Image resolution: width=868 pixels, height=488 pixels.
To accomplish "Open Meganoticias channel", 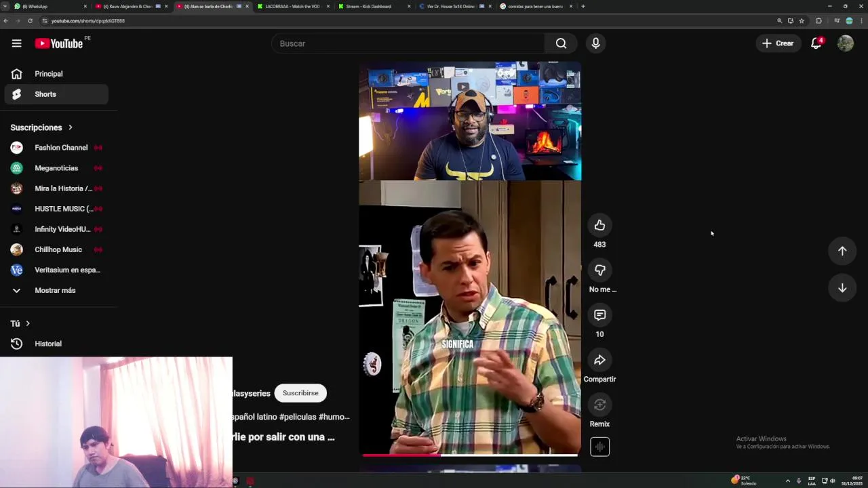I will click(x=56, y=168).
